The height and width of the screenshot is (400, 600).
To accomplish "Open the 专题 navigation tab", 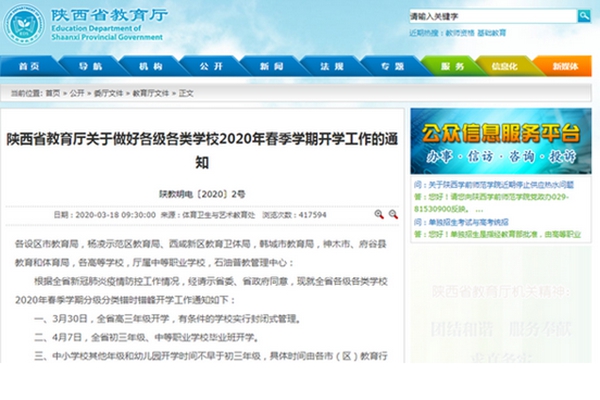I will tap(392, 66).
